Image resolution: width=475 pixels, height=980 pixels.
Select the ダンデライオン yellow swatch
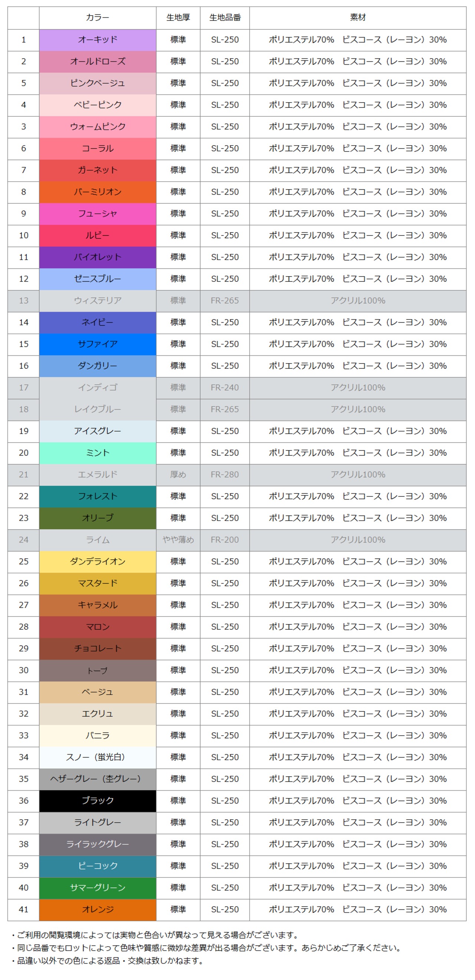pyautogui.click(x=97, y=562)
